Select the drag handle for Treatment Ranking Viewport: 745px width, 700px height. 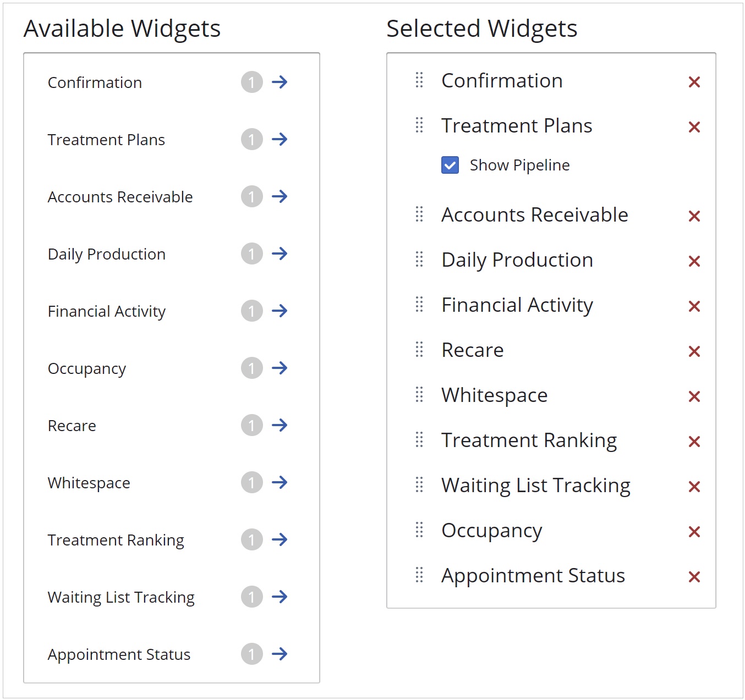[x=419, y=440]
